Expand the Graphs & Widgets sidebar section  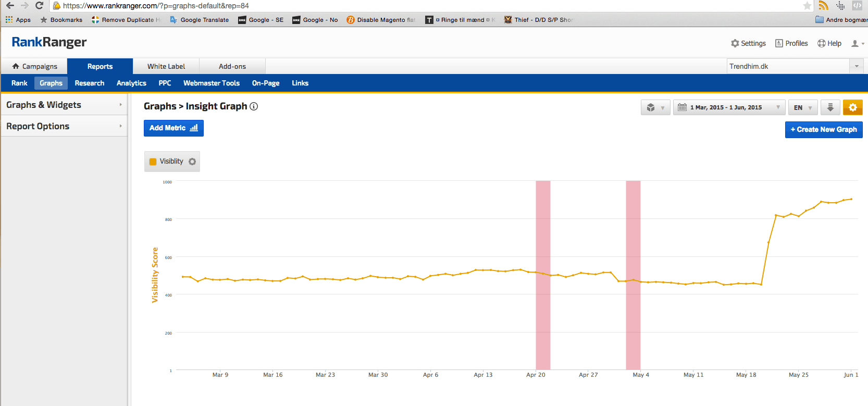64,105
